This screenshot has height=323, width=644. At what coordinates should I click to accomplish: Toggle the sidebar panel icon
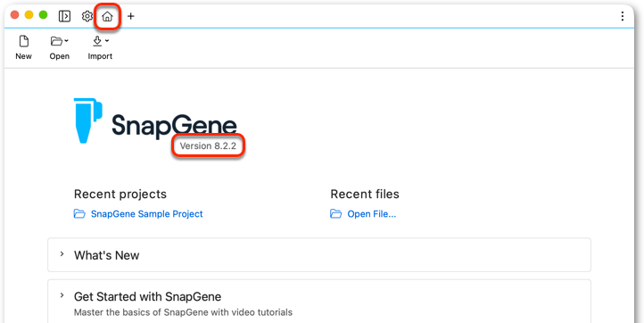[64, 16]
